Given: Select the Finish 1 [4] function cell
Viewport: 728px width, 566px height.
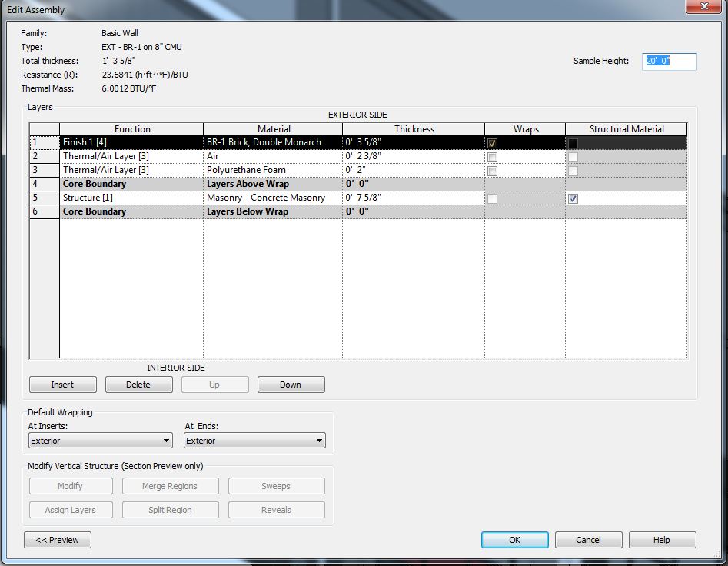Looking at the screenshot, I should click(x=131, y=142).
